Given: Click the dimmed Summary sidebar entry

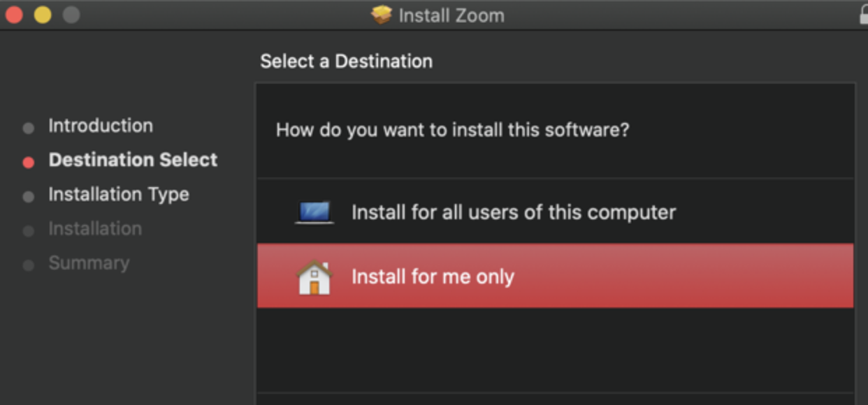Looking at the screenshot, I should 88,263.
